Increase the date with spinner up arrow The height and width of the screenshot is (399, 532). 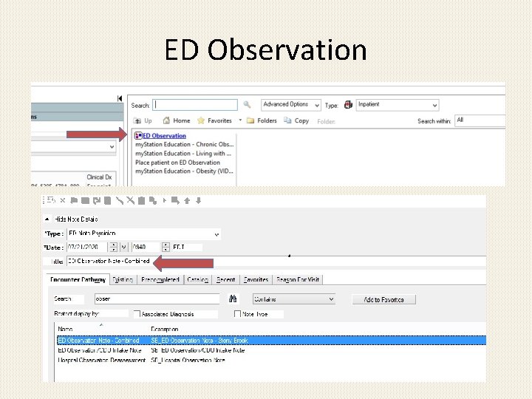coord(114,245)
